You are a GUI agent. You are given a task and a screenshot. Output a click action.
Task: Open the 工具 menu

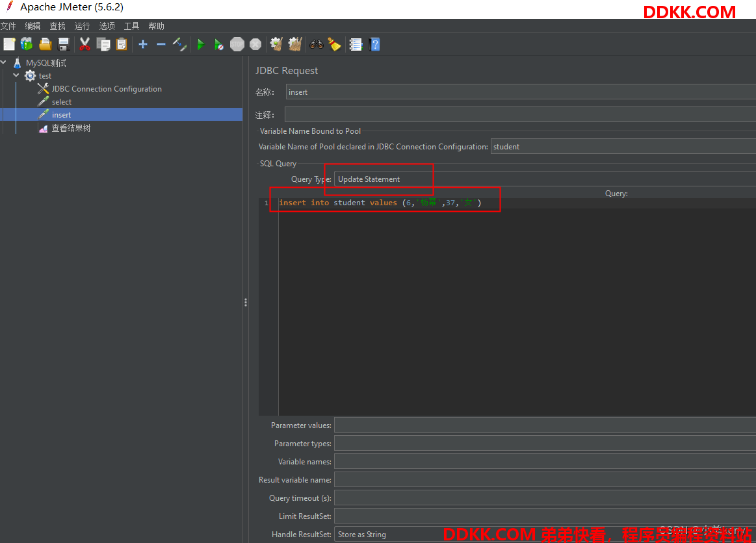(x=131, y=26)
